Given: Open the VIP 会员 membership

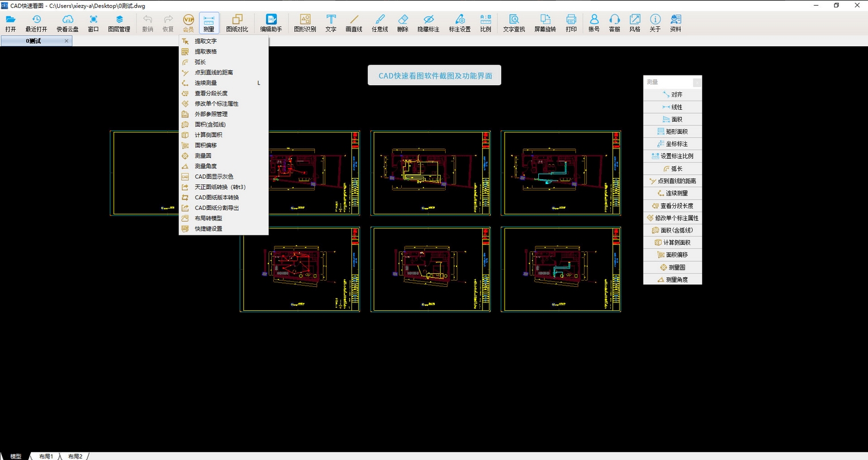Looking at the screenshot, I should point(188,23).
